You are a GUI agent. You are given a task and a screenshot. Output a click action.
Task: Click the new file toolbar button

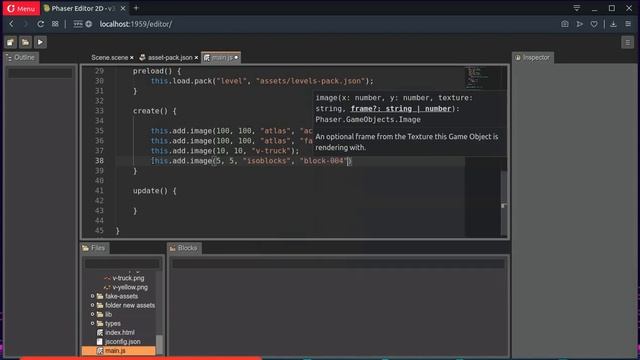pos(11,42)
